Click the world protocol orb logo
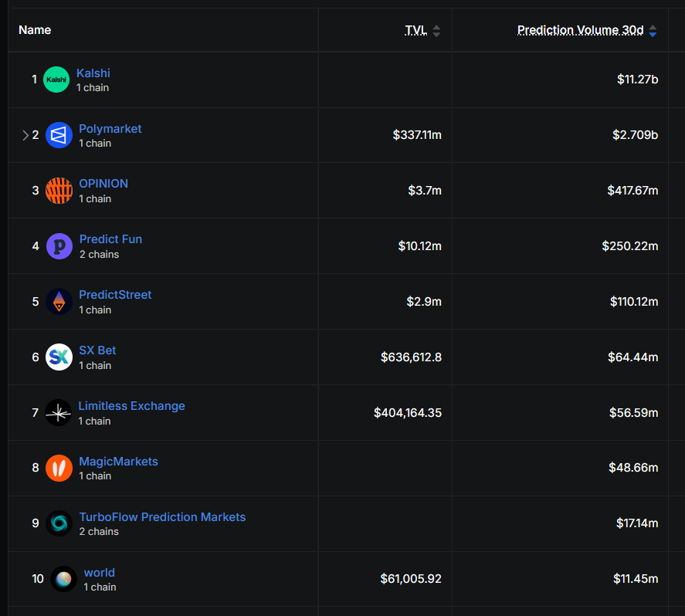 [64, 579]
